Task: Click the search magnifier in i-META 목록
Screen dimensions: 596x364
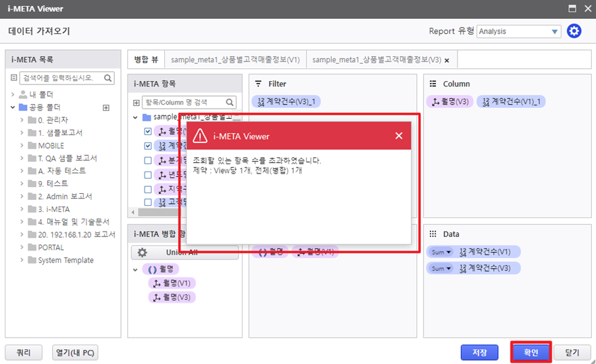Action: pyautogui.click(x=108, y=78)
